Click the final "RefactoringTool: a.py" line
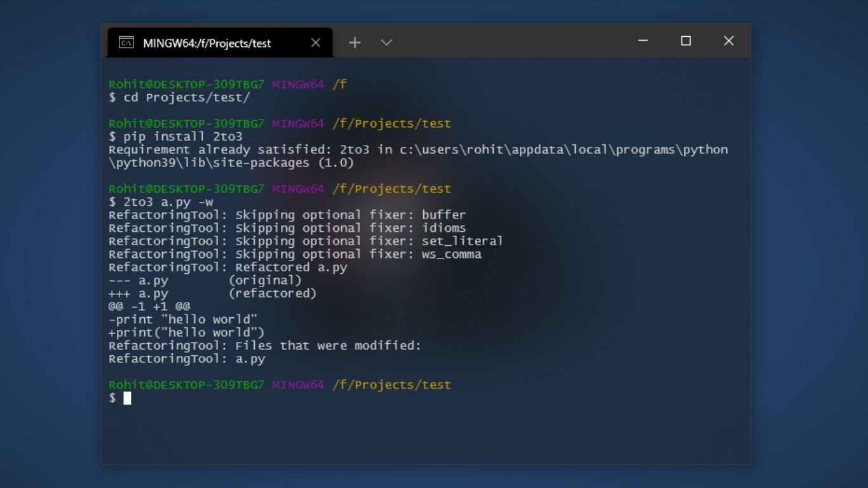 click(x=187, y=359)
